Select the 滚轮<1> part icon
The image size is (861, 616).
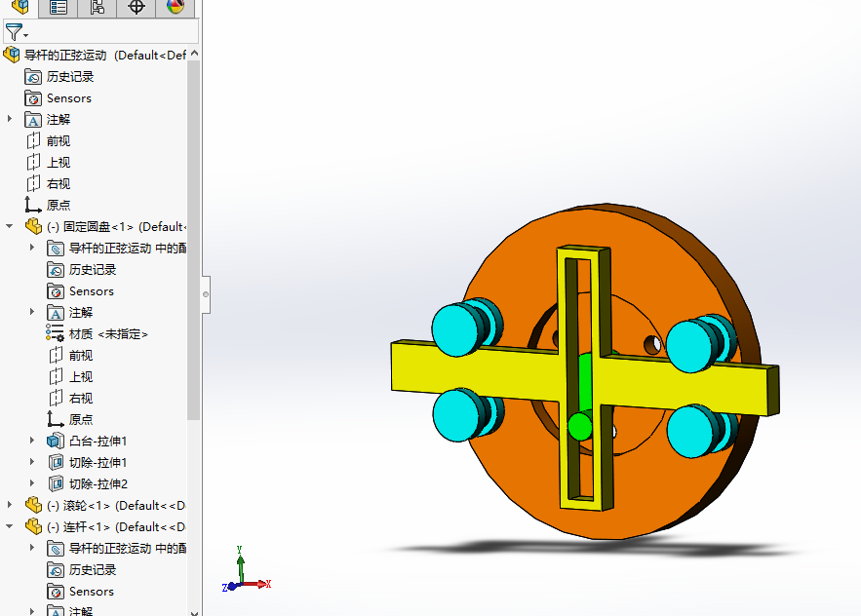(33, 505)
